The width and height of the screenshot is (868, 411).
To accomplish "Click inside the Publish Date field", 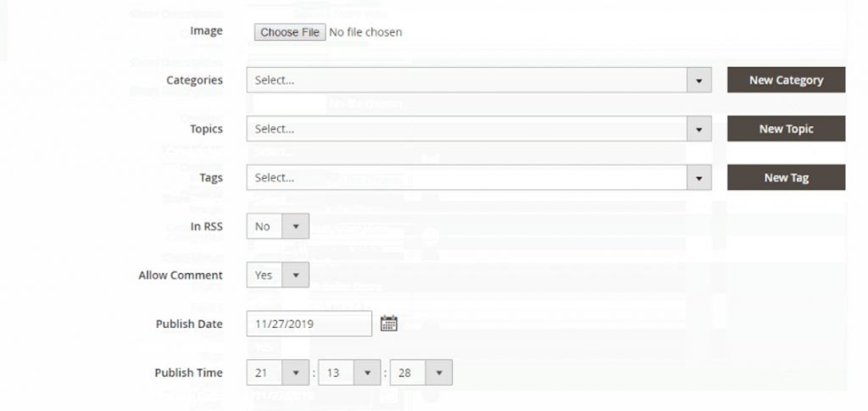I will pyautogui.click(x=309, y=324).
